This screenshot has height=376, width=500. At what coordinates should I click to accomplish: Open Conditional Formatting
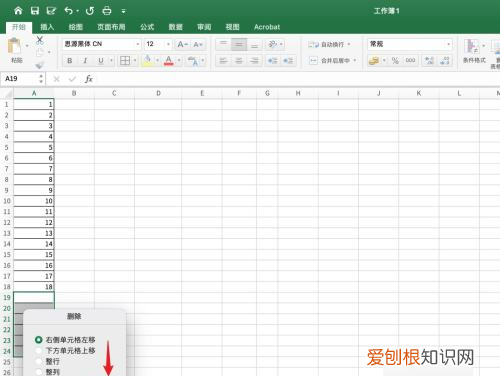[474, 51]
